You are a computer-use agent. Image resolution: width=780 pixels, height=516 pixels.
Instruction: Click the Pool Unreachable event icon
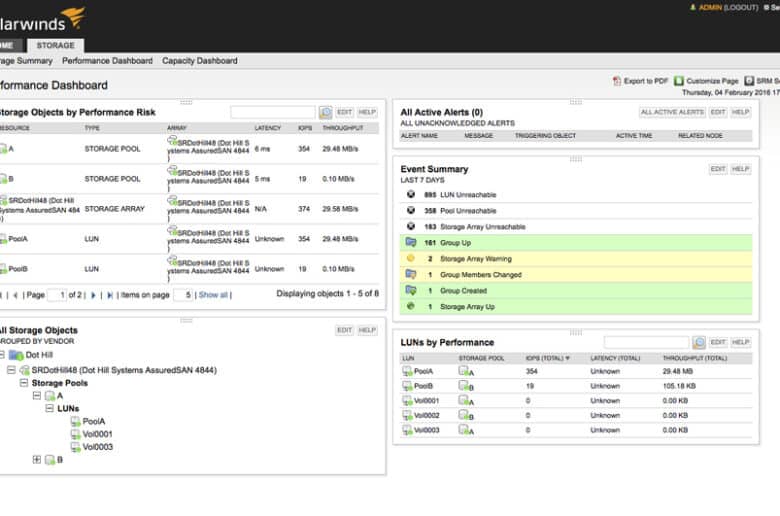(411, 210)
